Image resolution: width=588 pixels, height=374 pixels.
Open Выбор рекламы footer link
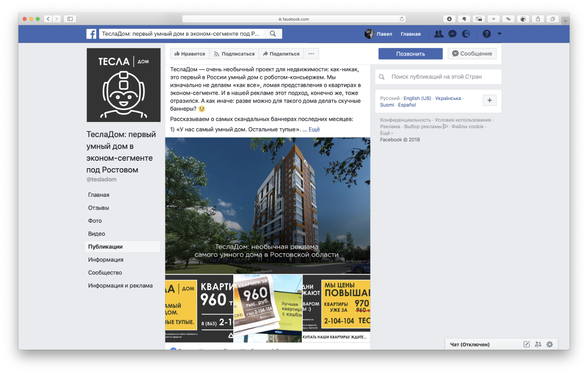point(426,126)
